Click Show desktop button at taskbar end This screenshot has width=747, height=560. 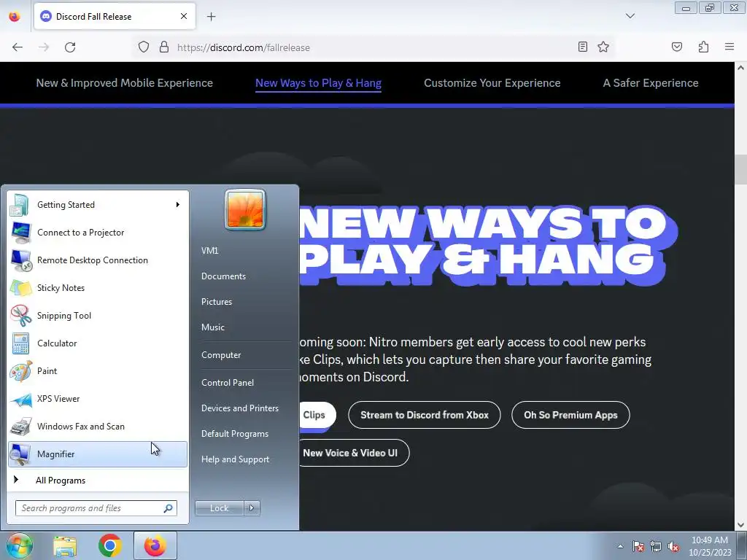[x=742, y=545]
